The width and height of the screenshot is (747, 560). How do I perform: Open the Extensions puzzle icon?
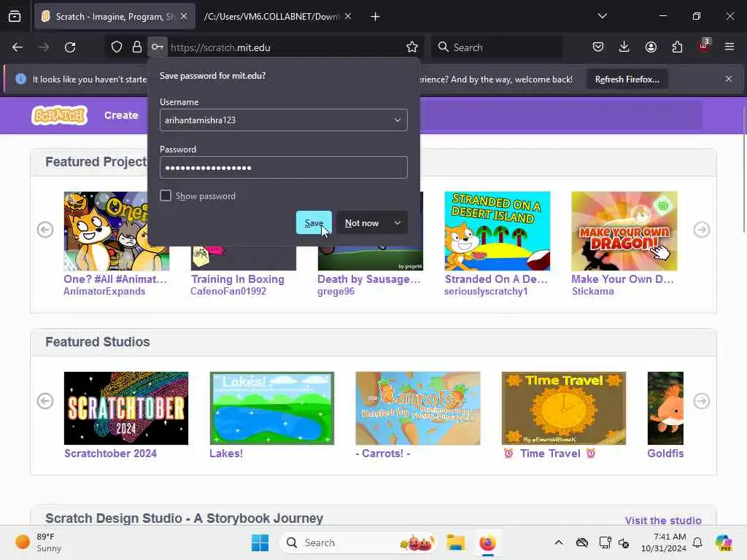point(677,47)
